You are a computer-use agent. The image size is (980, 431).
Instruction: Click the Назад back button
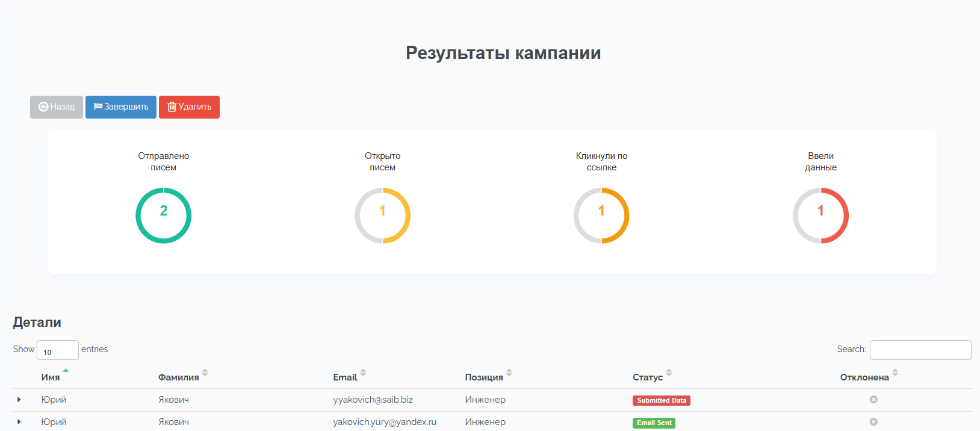[57, 107]
